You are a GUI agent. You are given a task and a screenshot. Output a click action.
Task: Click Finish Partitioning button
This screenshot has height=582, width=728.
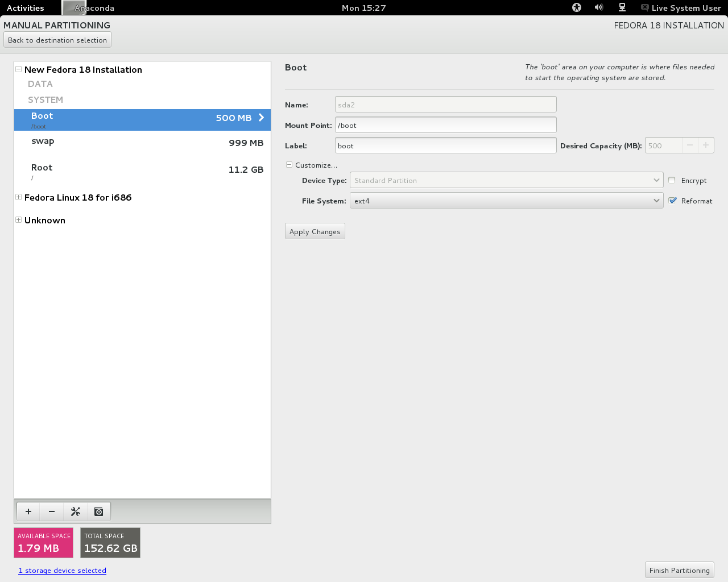click(x=679, y=570)
